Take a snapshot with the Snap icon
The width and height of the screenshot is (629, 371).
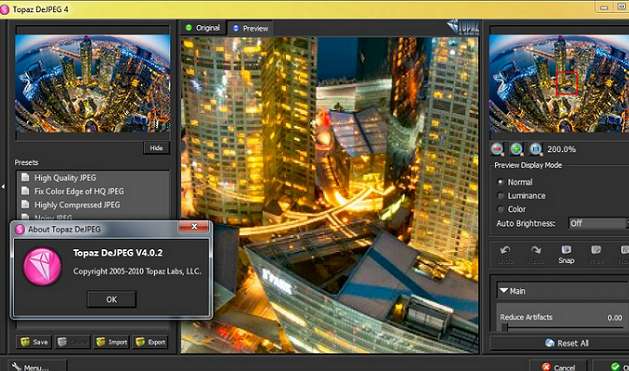click(x=566, y=254)
